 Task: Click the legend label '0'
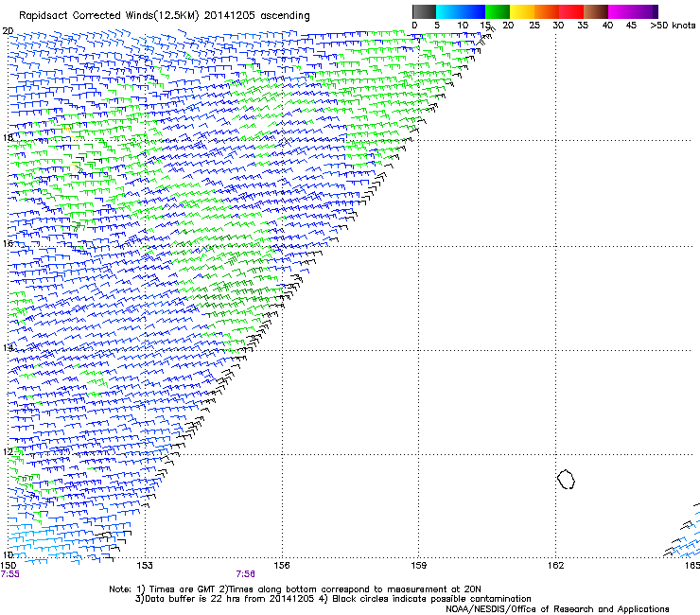414,26
